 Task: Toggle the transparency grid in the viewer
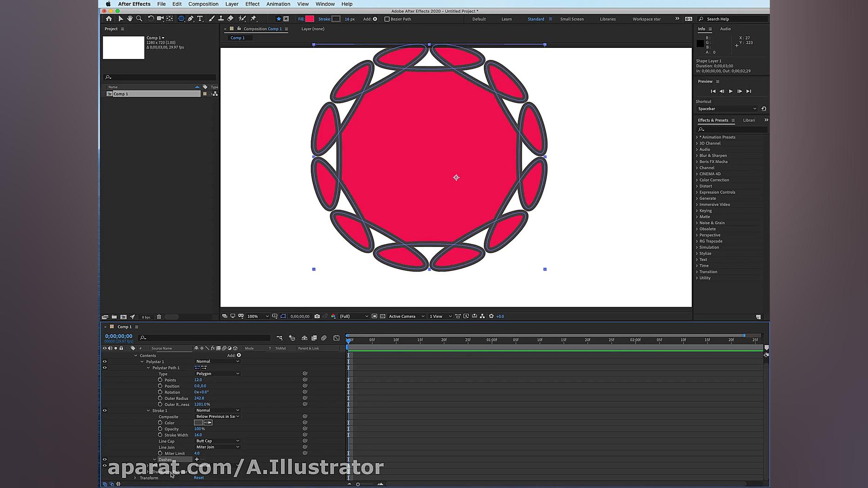(383, 316)
